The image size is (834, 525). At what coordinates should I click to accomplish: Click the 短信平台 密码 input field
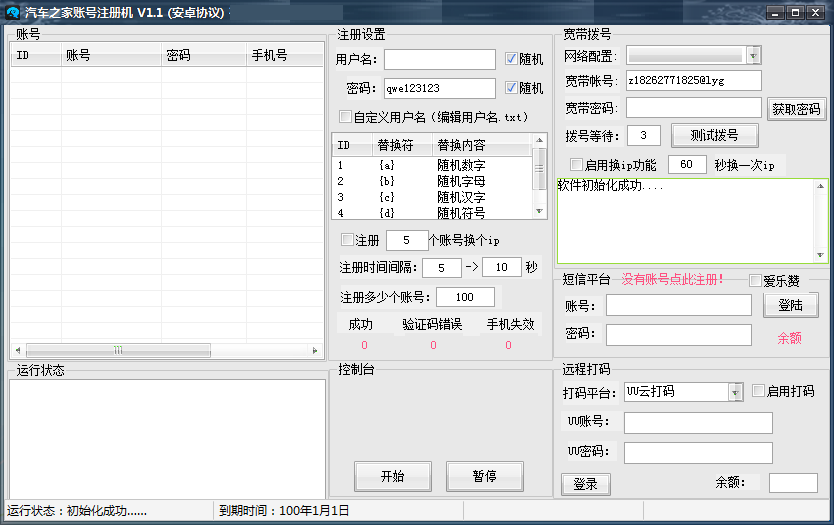(x=679, y=335)
